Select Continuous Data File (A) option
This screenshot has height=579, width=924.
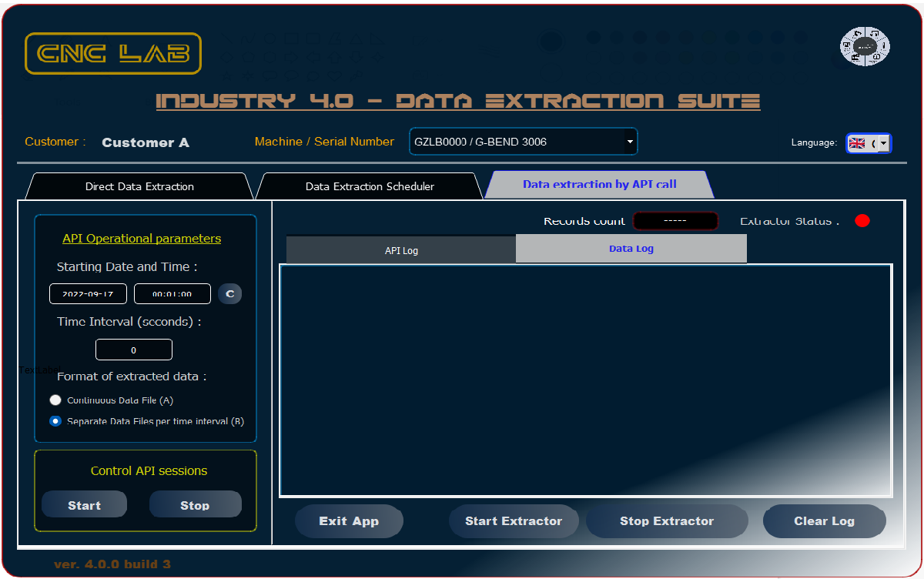(55, 400)
